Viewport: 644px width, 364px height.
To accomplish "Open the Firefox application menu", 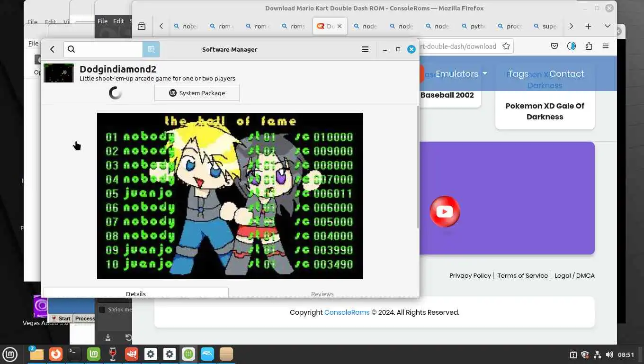I will click(x=606, y=46).
